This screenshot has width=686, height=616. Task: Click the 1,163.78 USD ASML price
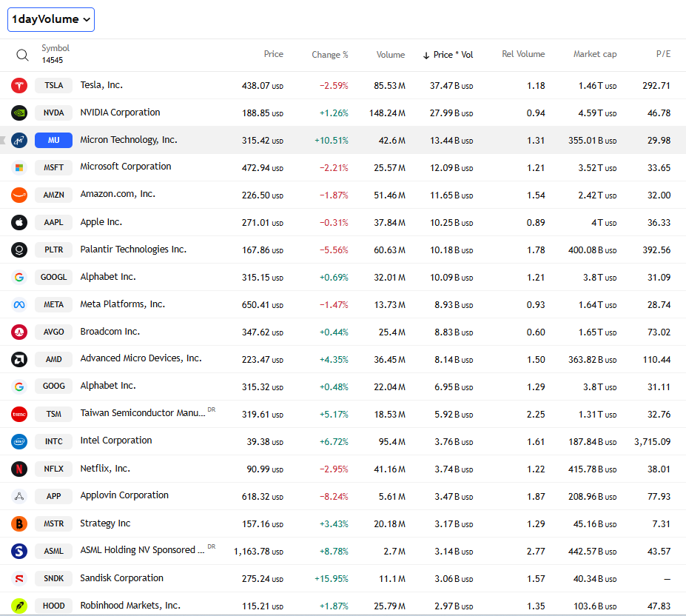258,552
